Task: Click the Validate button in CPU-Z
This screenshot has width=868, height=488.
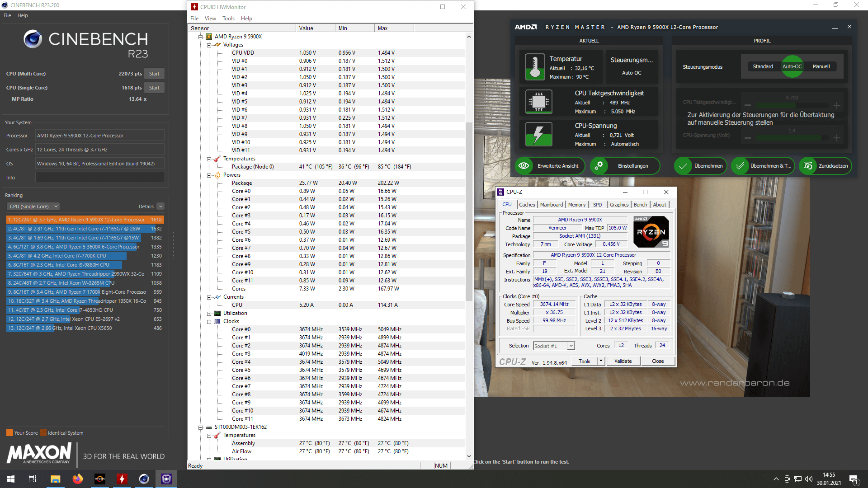Action: (x=623, y=361)
